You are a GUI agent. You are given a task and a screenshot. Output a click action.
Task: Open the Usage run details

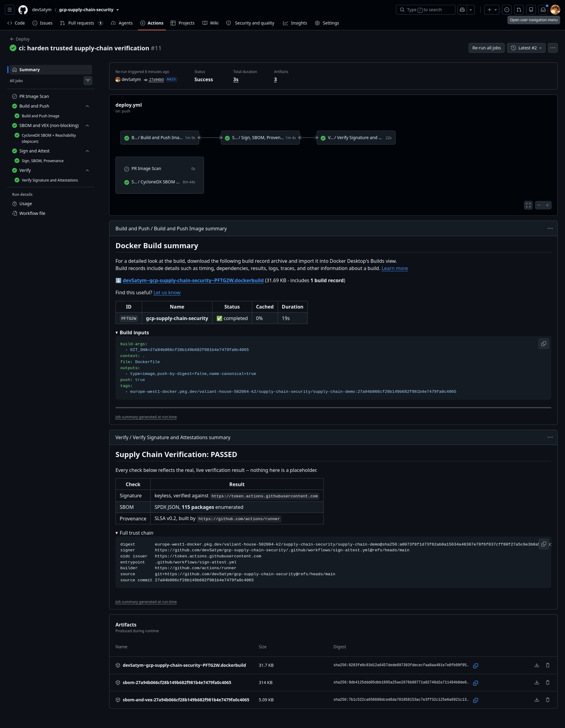(x=51, y=204)
